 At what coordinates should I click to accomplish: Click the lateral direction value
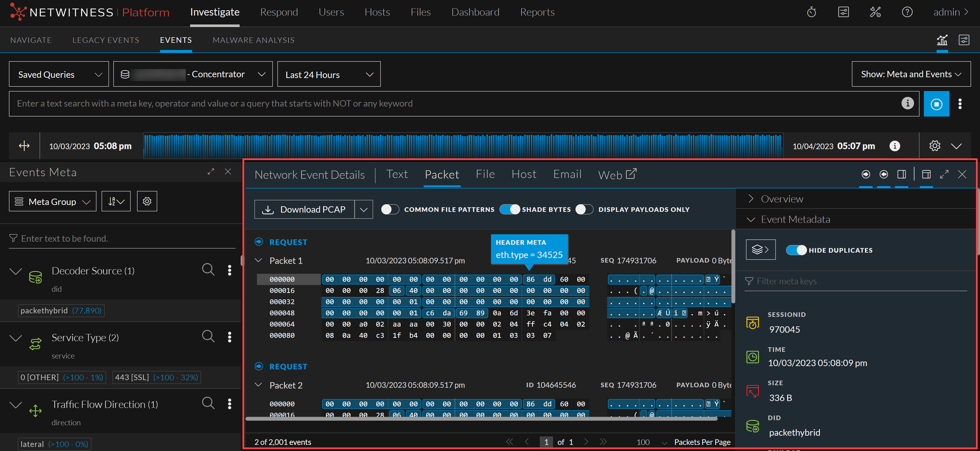(54, 444)
